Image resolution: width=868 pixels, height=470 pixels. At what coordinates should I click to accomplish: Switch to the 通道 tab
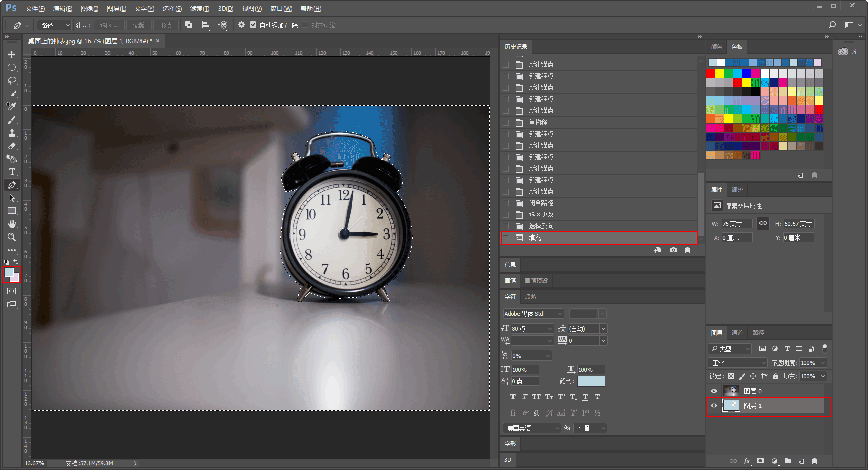pos(737,333)
